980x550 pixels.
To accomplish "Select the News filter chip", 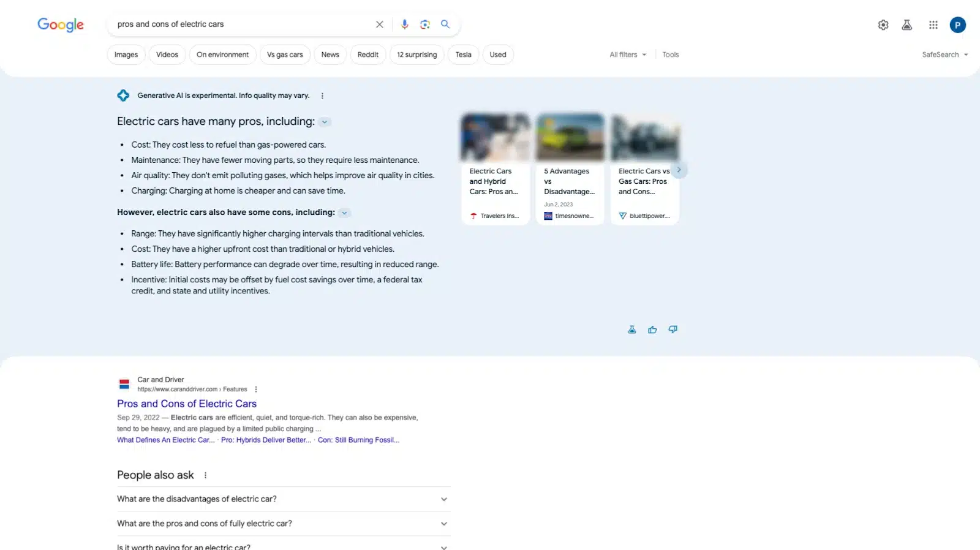I will point(330,55).
